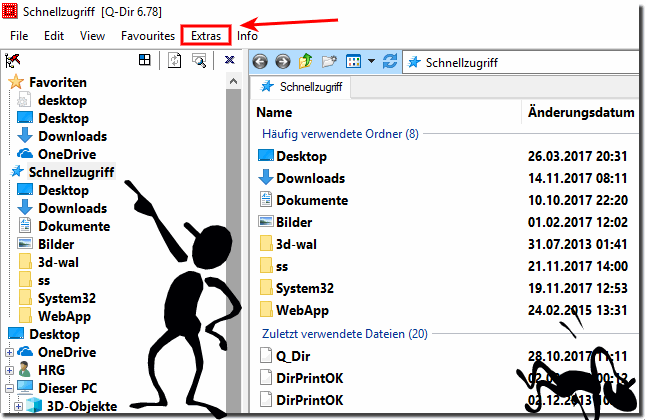Viewport: 646px width, 420px height.
Task: Go back with the left arrow button
Action: point(260,62)
